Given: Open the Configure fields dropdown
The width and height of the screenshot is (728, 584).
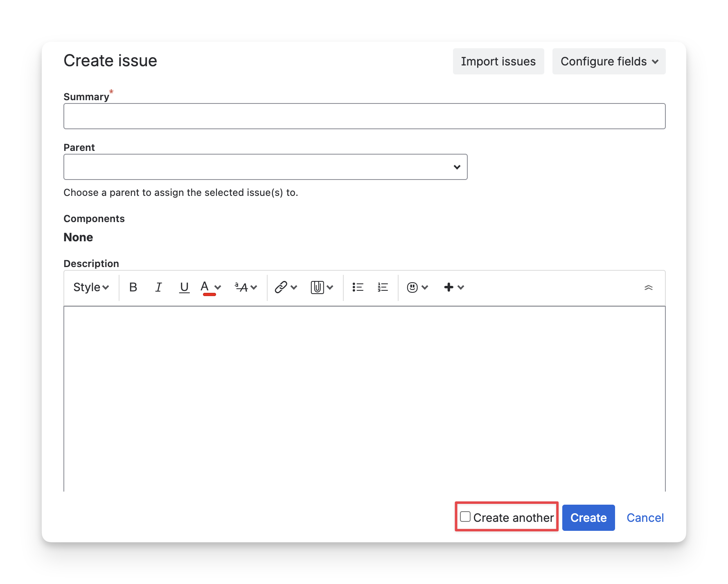Looking at the screenshot, I should pyautogui.click(x=609, y=61).
